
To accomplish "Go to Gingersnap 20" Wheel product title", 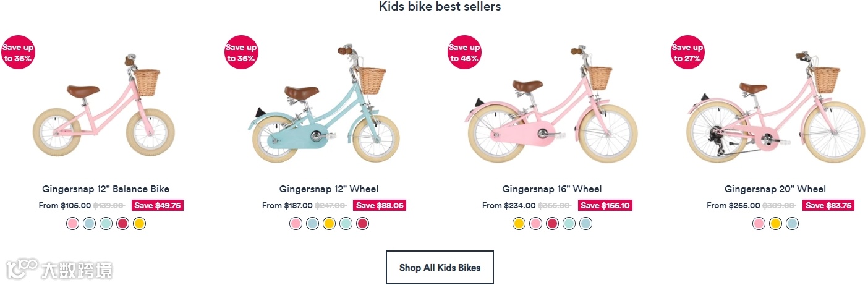I will 775,189.
